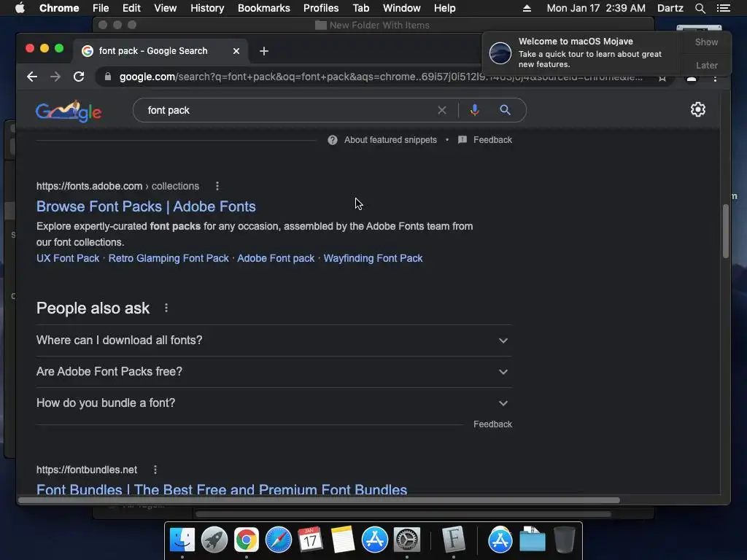Viewport: 747px width, 560px height.
Task: Open Spotlight search in menu bar
Action: [700, 8]
